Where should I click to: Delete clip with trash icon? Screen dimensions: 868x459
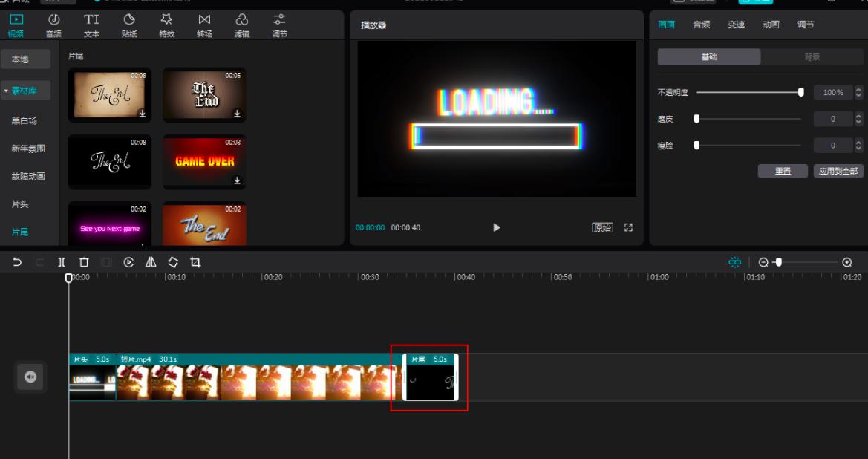coord(84,262)
